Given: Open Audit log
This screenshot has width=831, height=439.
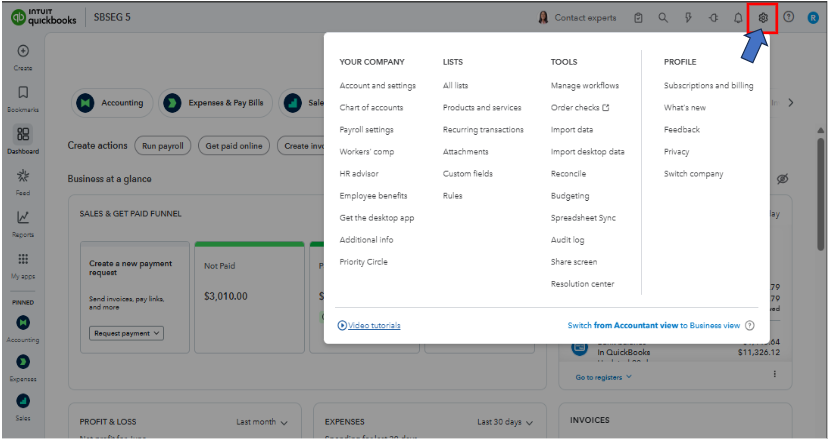Looking at the screenshot, I should (x=567, y=240).
